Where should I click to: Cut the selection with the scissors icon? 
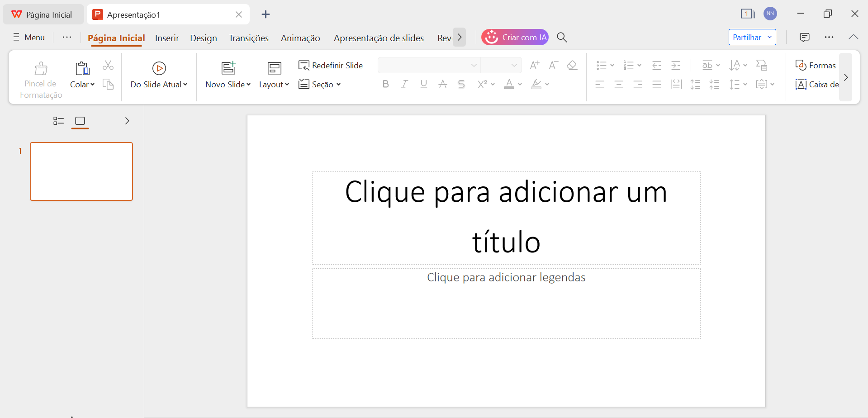(108, 65)
